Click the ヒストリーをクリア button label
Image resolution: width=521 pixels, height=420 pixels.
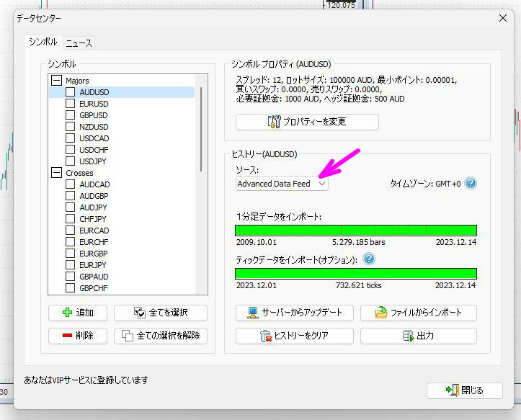(301, 336)
